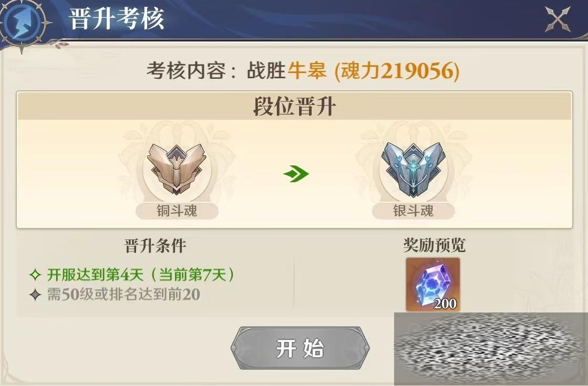Tap the 银斗魂 silver rank badge
Viewport: 588px width, 386px height.
tap(412, 170)
